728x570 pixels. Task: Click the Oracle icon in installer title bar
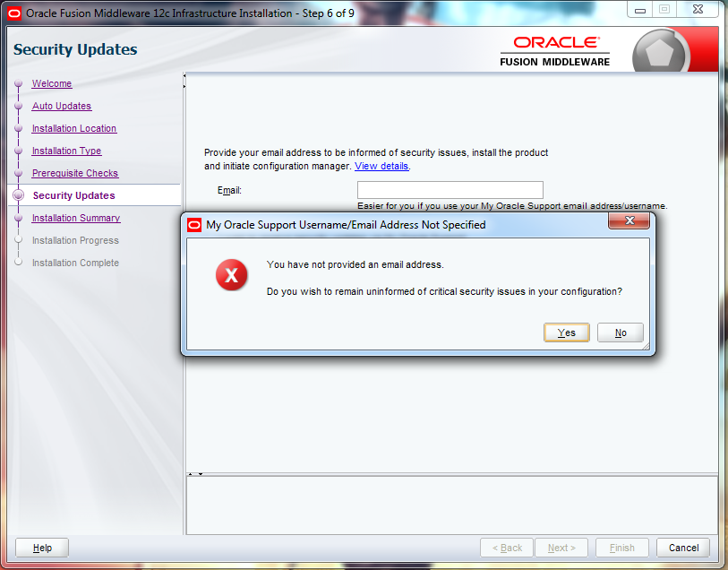point(14,13)
